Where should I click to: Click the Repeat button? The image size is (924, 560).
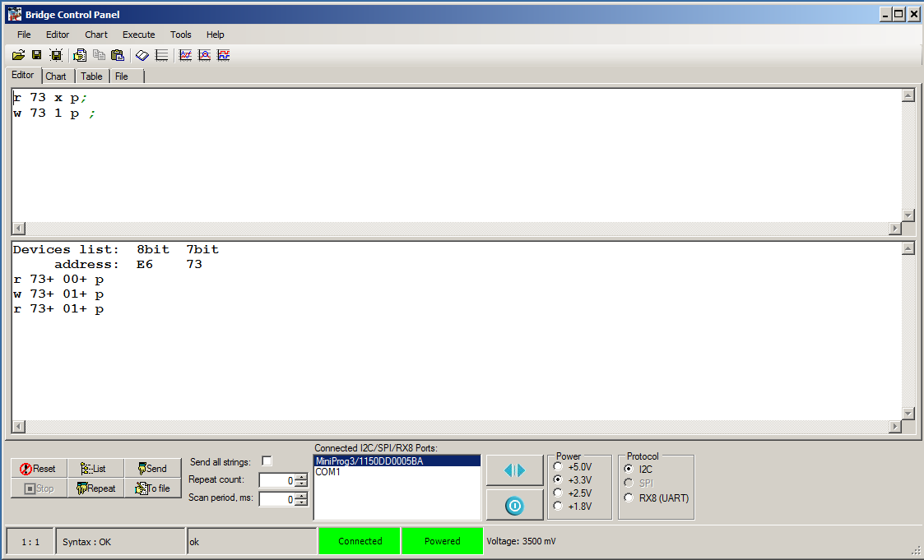click(x=95, y=488)
